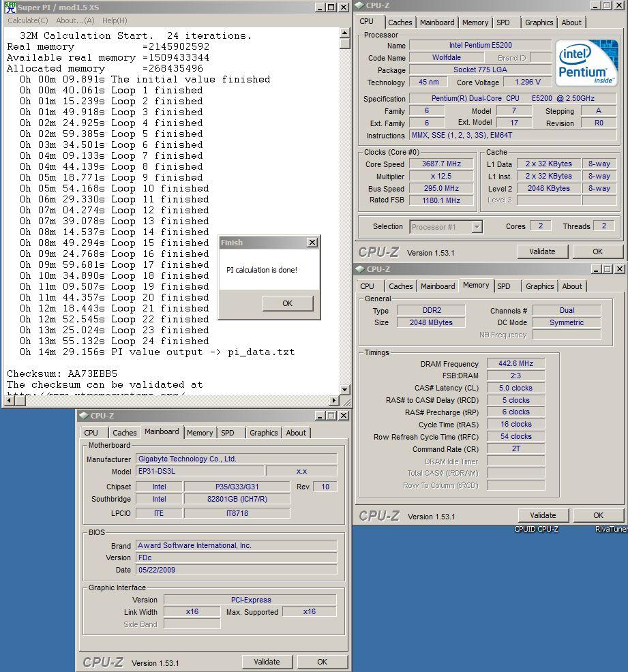Click the Loop 24 finished line
Image resolution: width=628 pixels, height=672 pixels.
point(114,341)
